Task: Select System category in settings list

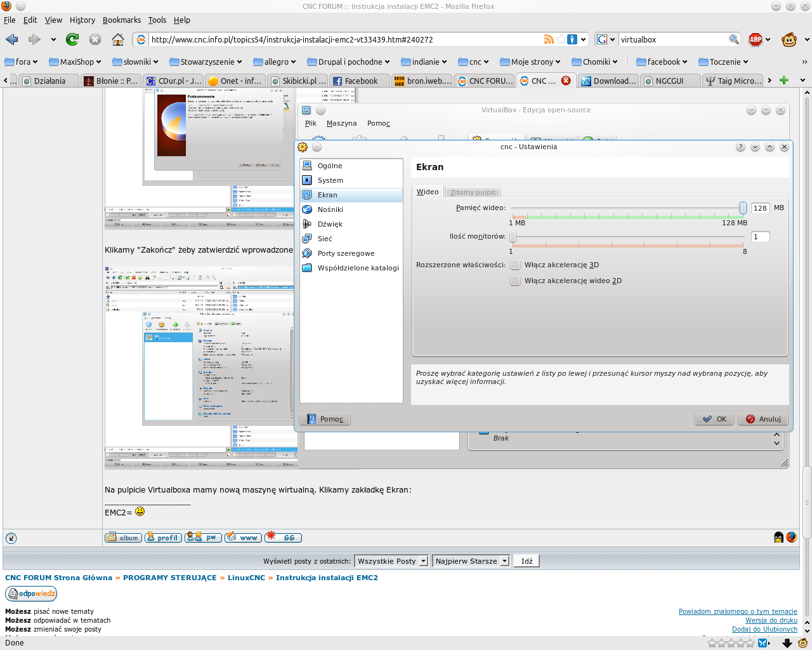Action: [351, 180]
